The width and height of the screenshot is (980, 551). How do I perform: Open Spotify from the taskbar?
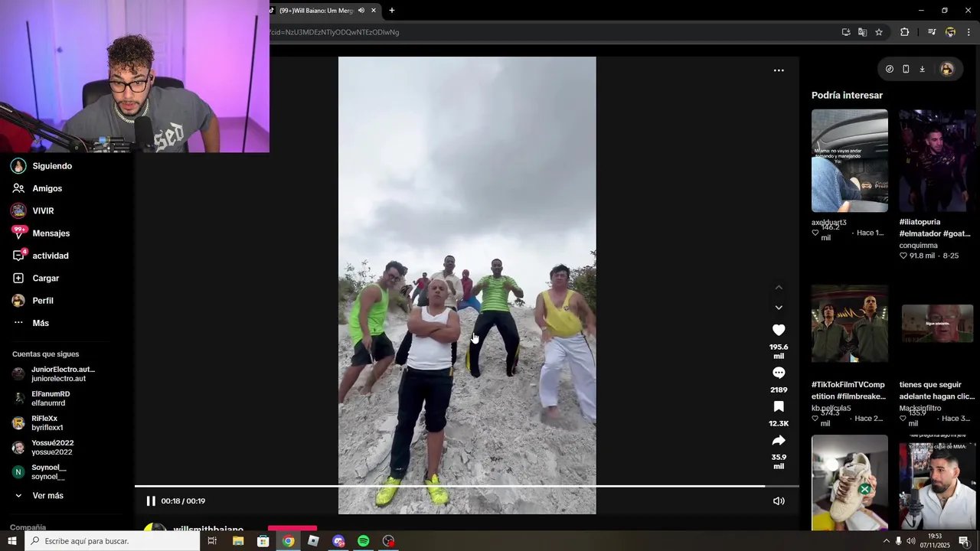[x=364, y=541]
